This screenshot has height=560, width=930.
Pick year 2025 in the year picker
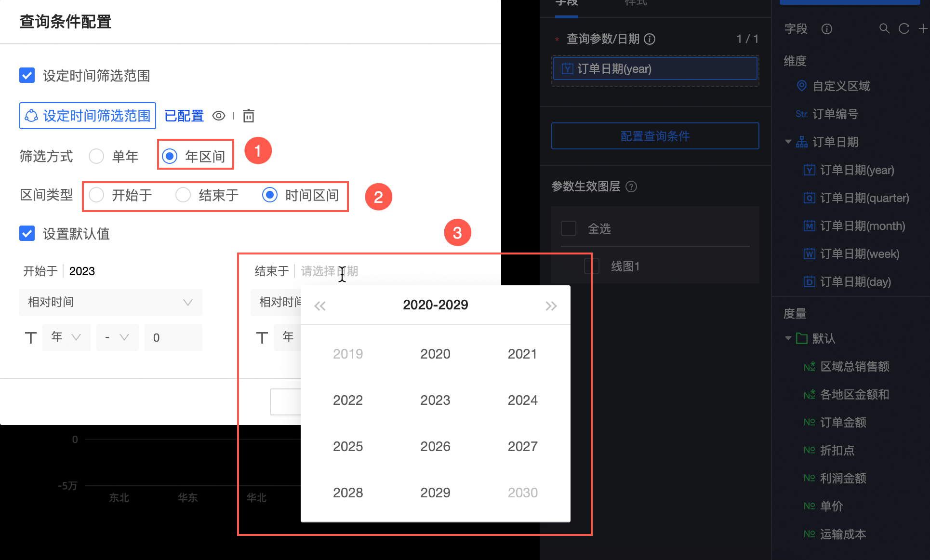coord(347,446)
